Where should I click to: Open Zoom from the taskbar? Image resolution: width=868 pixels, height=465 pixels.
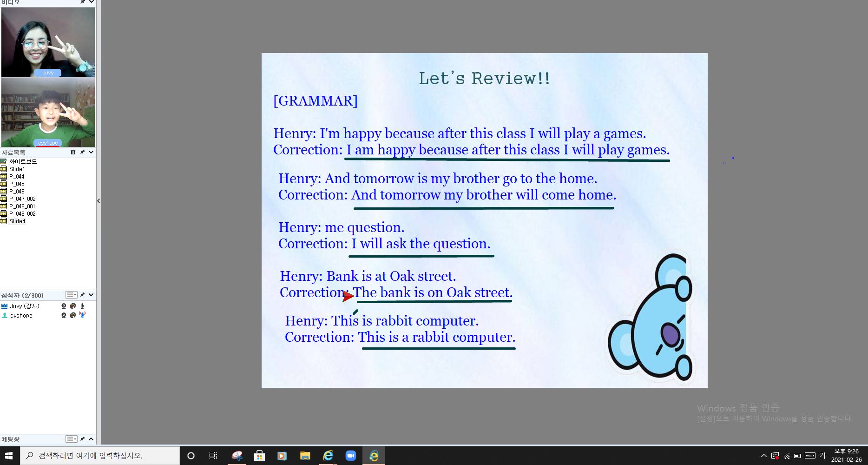pos(351,456)
